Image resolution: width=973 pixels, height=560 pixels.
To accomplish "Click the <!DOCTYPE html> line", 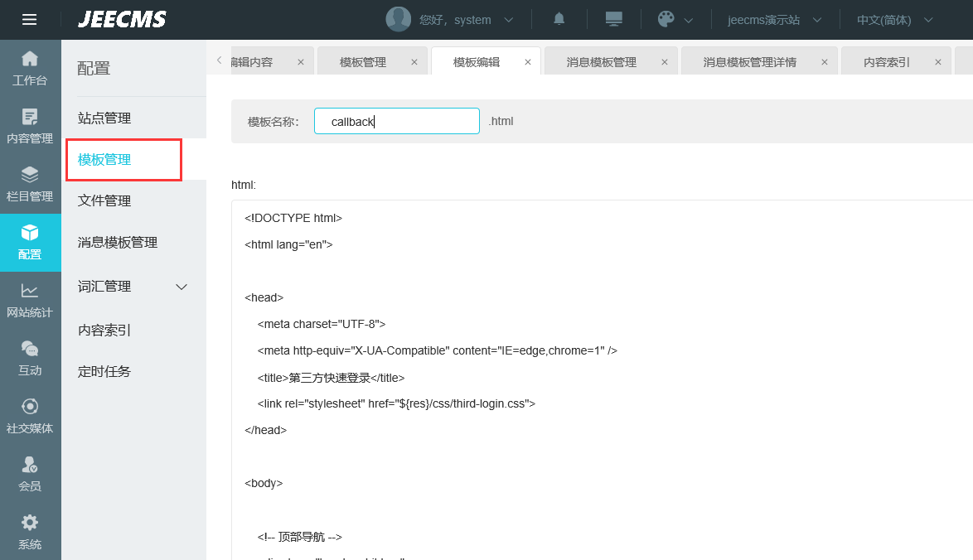I will point(293,218).
